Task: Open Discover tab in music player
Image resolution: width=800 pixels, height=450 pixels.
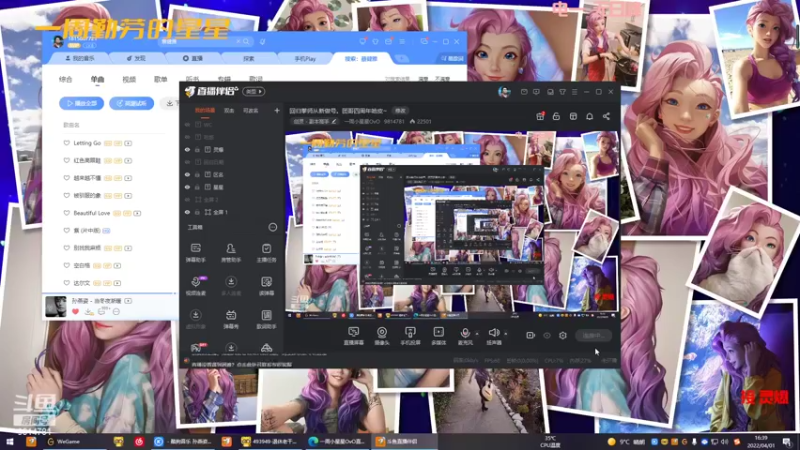Action: 136,59
